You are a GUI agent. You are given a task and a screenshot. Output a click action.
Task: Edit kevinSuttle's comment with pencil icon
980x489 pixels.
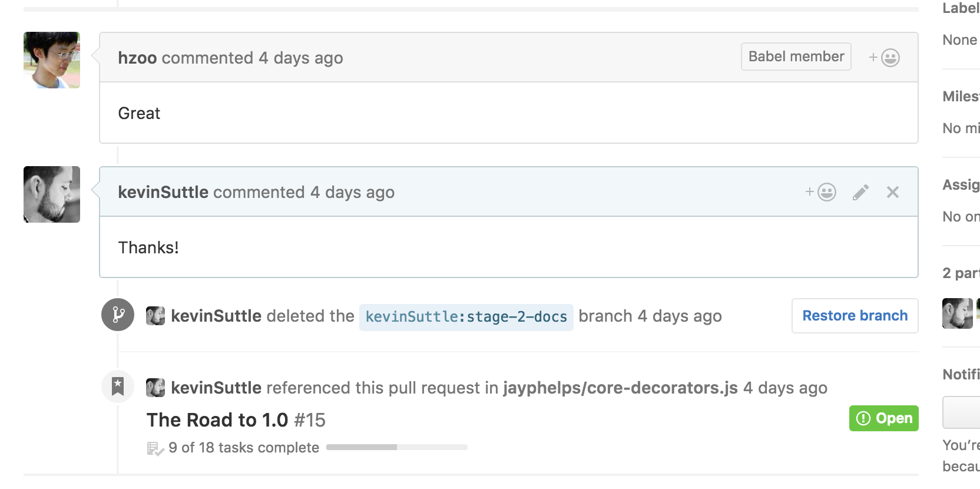[x=860, y=192]
